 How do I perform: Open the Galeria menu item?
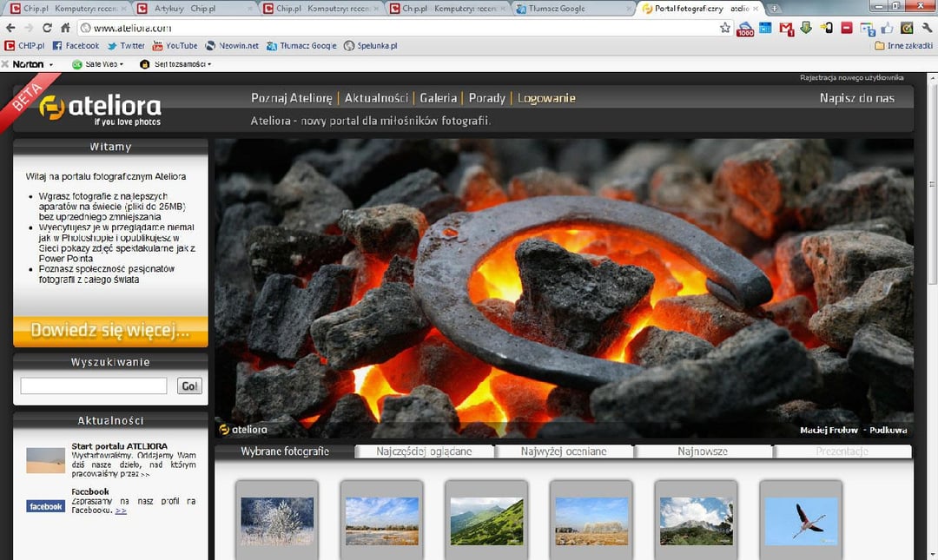point(438,98)
